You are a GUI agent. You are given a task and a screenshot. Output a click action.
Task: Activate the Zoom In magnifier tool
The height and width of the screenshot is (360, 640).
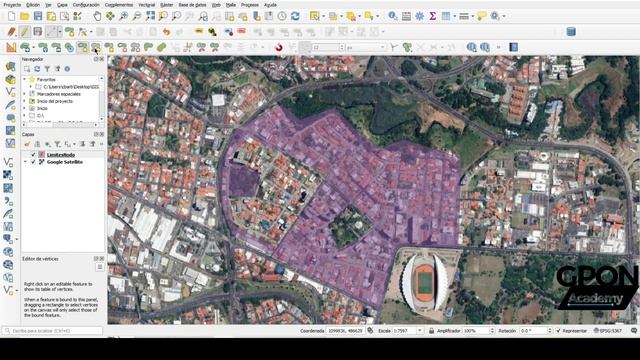(123, 16)
